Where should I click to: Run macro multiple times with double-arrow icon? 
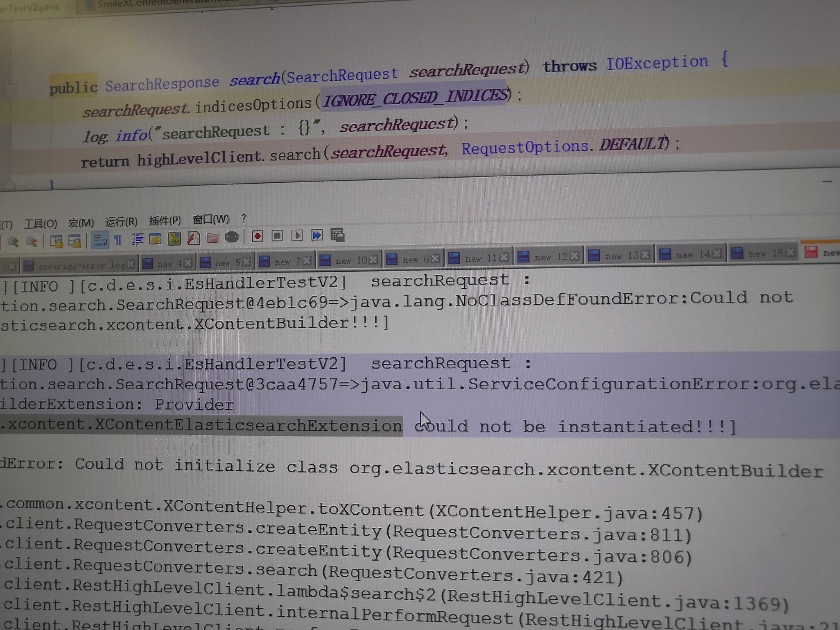tap(317, 235)
